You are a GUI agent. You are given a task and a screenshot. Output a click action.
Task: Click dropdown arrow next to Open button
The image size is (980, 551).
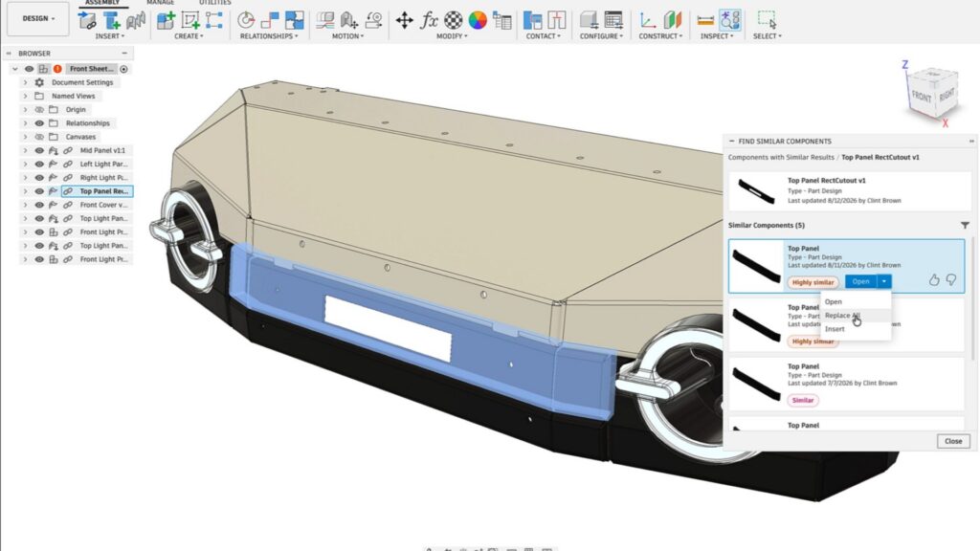click(883, 282)
